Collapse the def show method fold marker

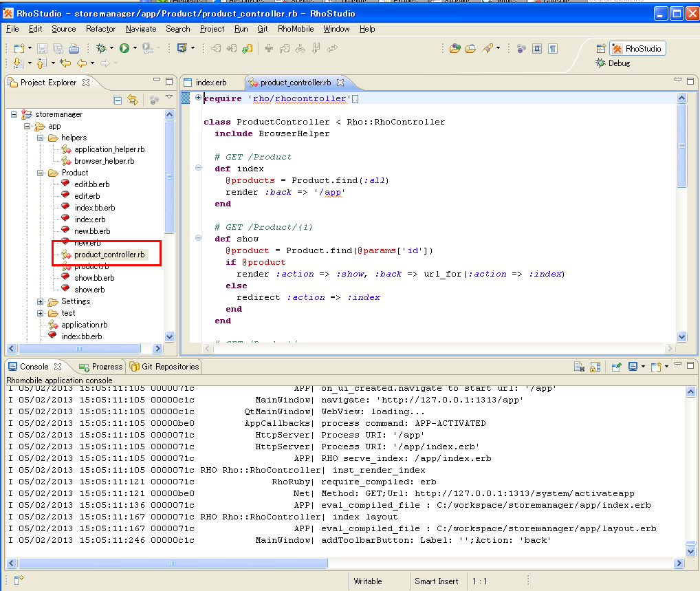(198, 238)
